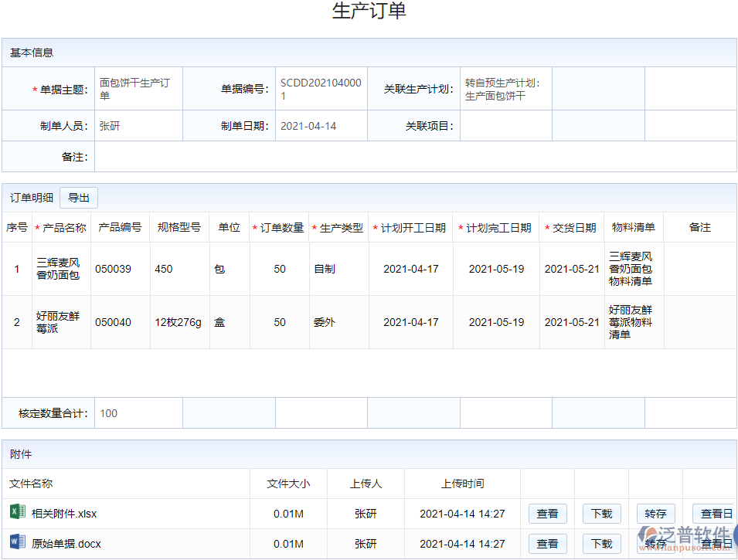Click the 核定数量合计 input showing 100

click(x=138, y=413)
